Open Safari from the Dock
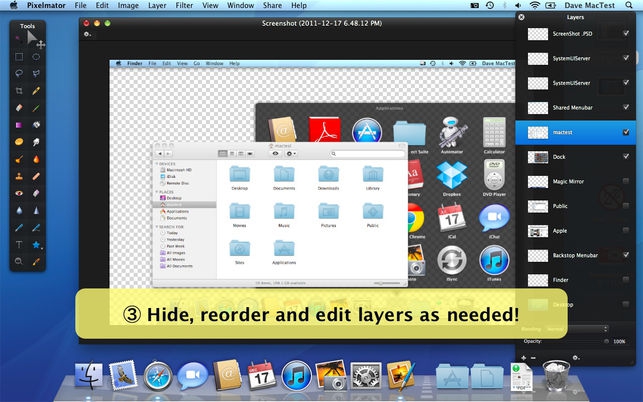The width and height of the screenshot is (643, 402). pos(157,376)
